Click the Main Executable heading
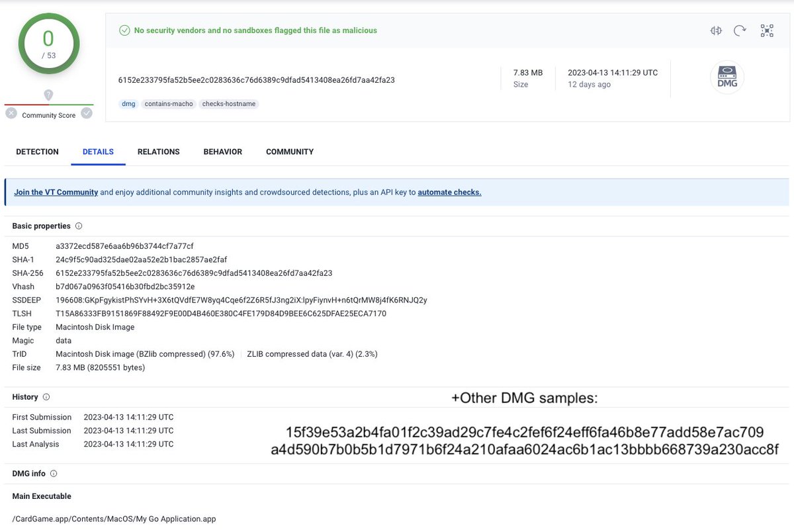794x532 pixels. click(x=42, y=496)
